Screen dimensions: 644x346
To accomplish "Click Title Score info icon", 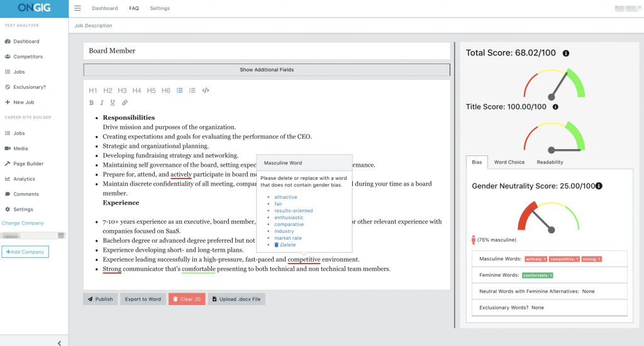I will coord(555,107).
